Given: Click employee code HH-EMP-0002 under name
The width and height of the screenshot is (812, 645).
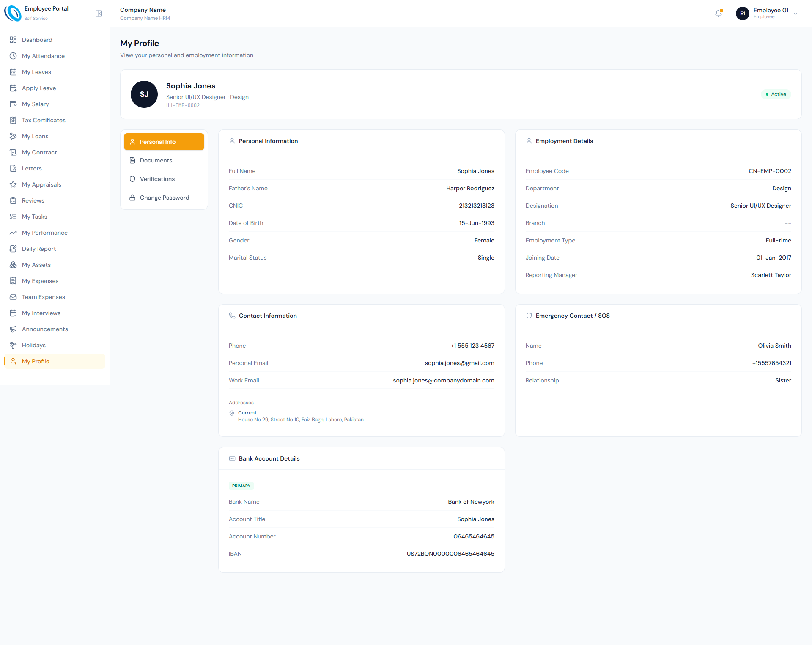Looking at the screenshot, I should pyautogui.click(x=183, y=105).
